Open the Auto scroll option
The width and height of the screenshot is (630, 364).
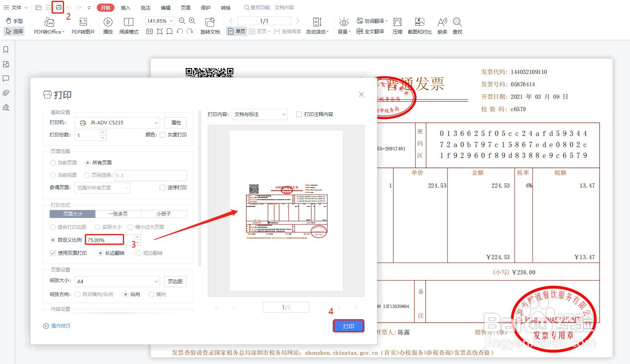pos(317,26)
